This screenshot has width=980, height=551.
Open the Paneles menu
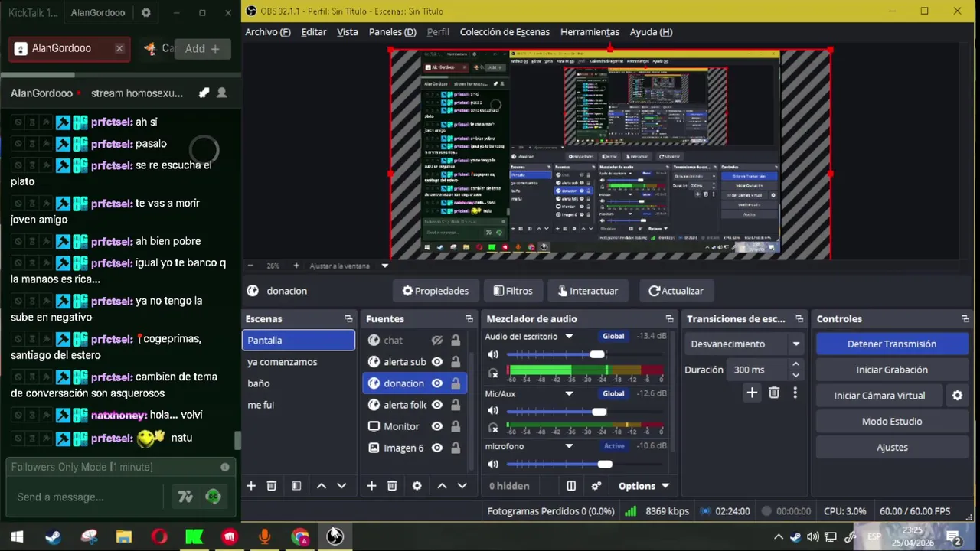[x=393, y=32]
